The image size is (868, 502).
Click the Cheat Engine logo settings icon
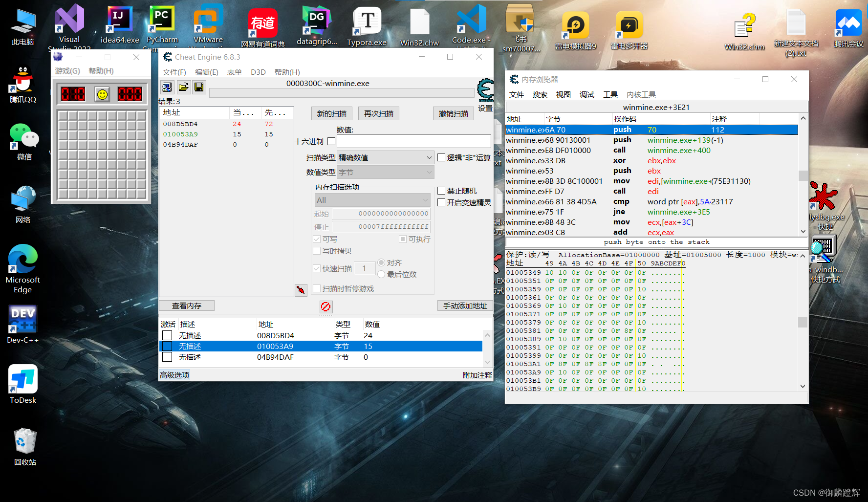[x=485, y=90]
